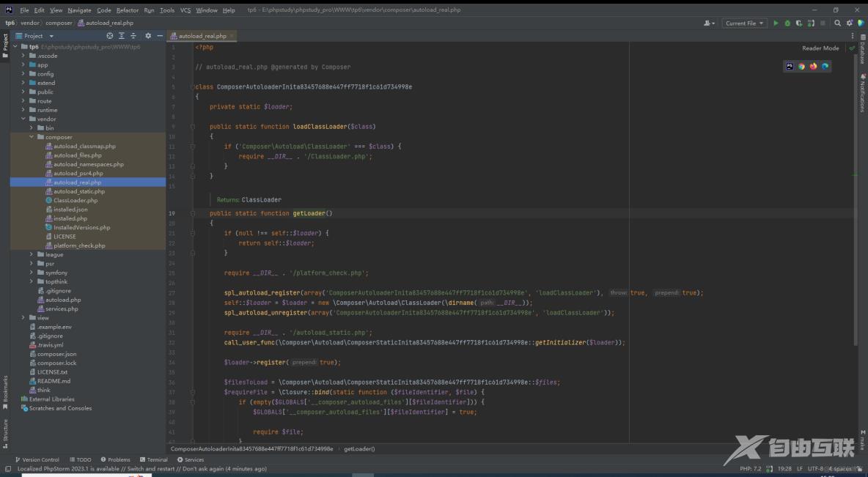Open the Current File run configuration dropdown

pyautogui.click(x=744, y=23)
